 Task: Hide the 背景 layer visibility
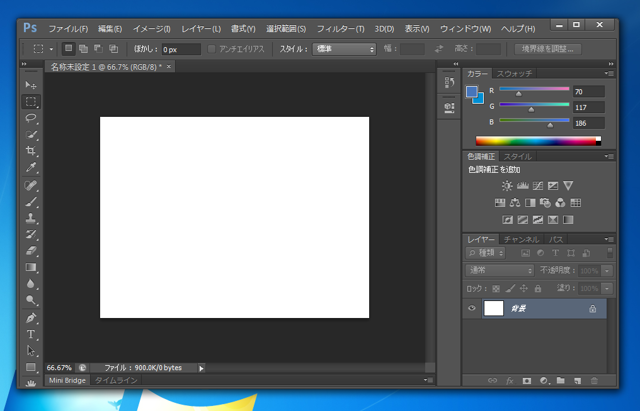click(x=471, y=308)
